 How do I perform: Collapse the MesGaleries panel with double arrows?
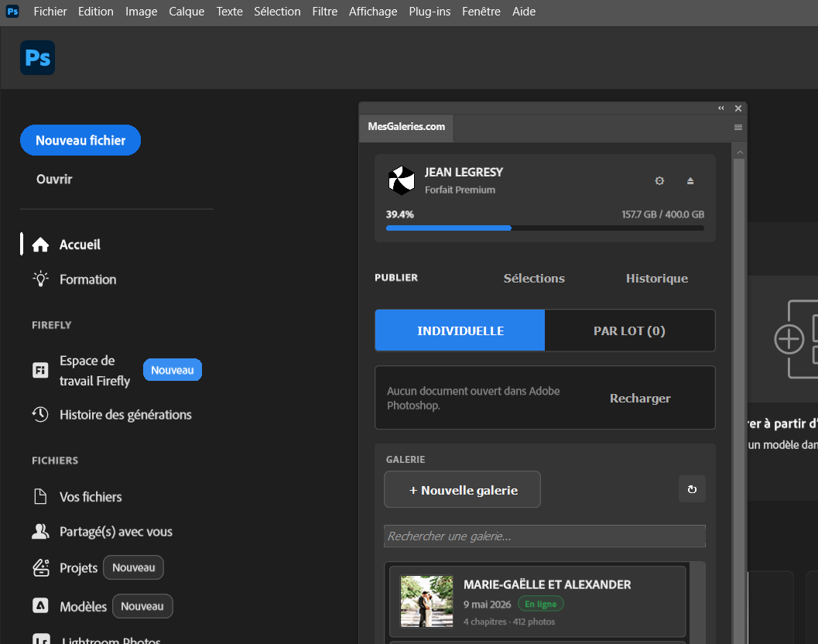pos(721,108)
